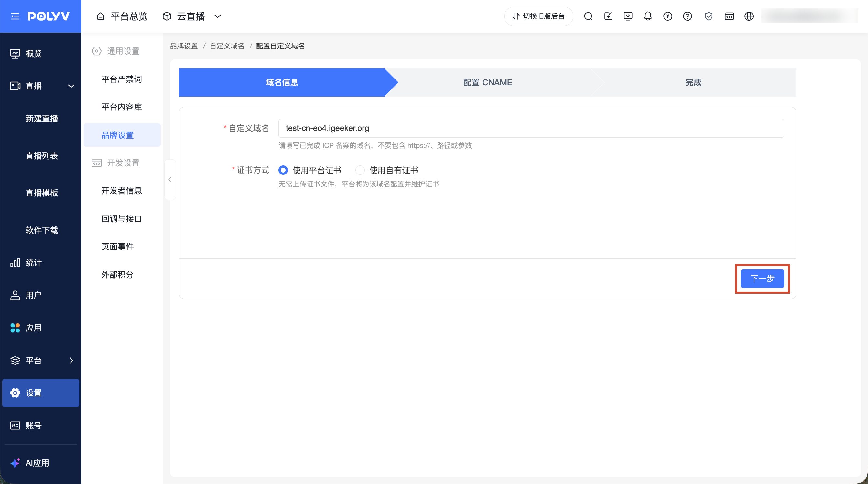This screenshot has width=868, height=484.
Task: Open 页面事件 settings
Action: pyautogui.click(x=122, y=247)
